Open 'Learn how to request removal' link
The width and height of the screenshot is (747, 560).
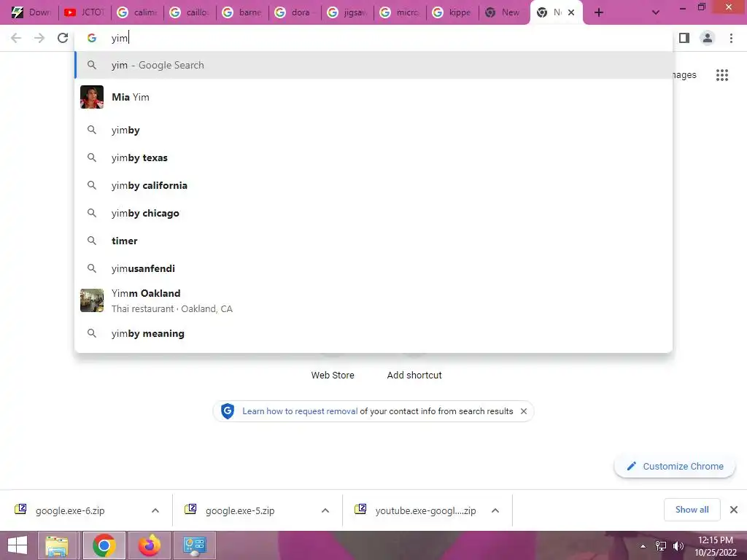pos(300,411)
